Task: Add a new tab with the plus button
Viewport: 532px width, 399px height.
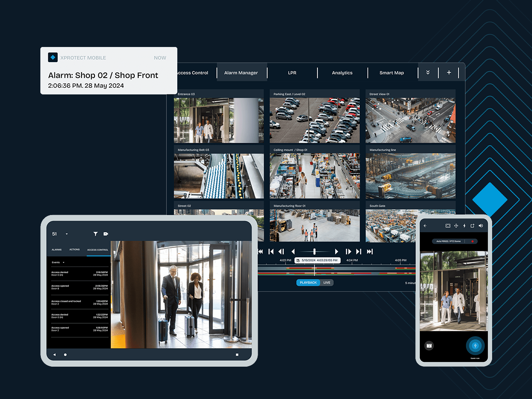Action: coord(449,72)
